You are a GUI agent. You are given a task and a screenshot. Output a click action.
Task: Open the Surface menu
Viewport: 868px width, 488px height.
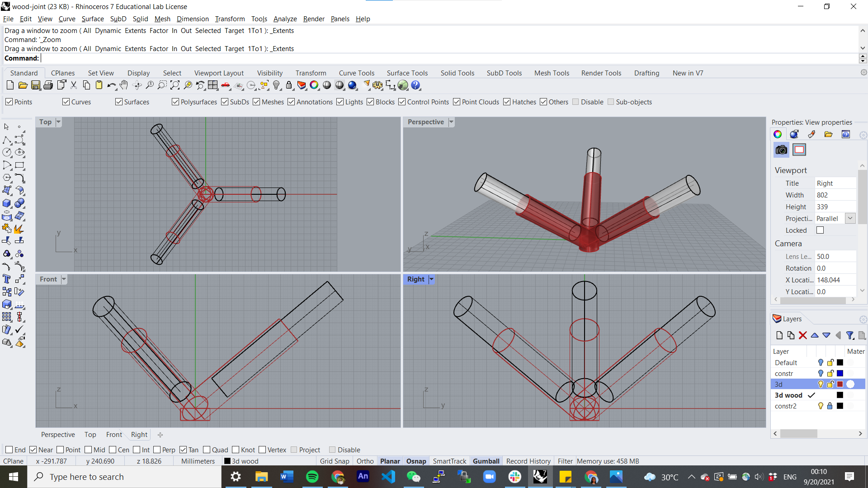pos(92,19)
